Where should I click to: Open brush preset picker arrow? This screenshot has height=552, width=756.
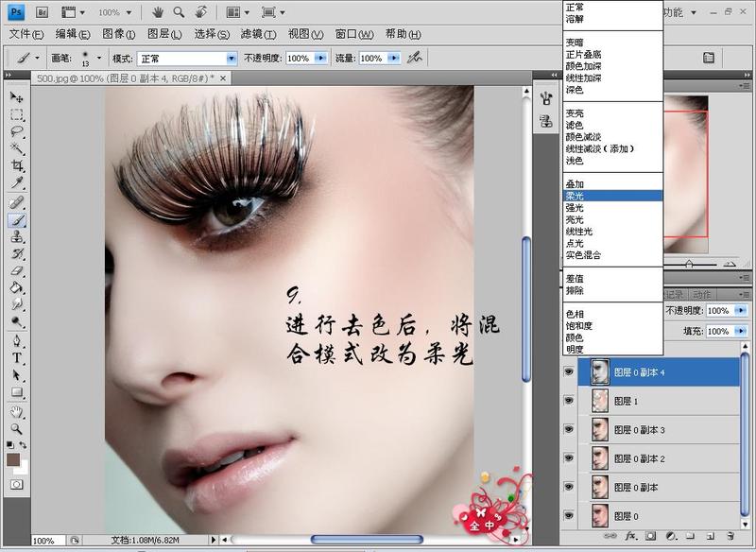[x=99, y=58]
